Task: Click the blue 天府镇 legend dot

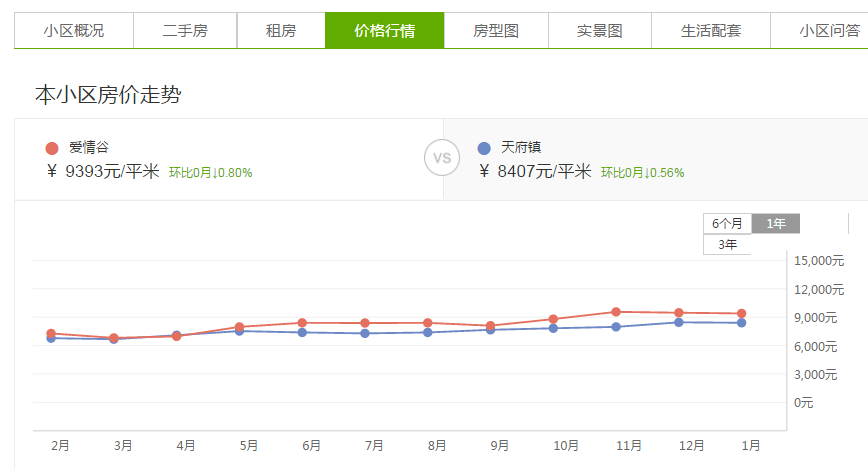Action: click(485, 148)
